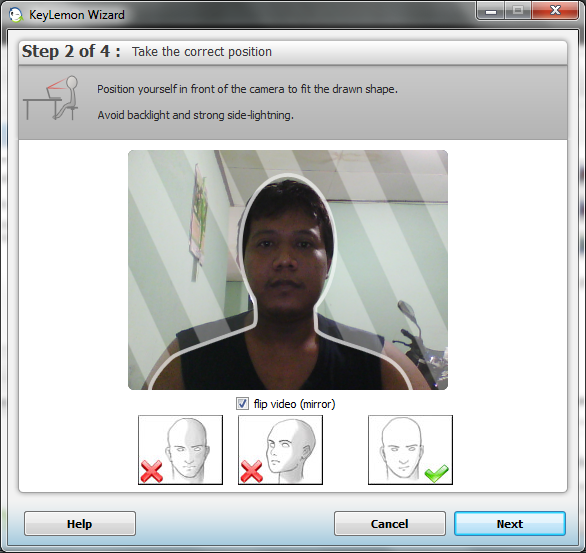
Task: Click the 'flip video (mirror)' label text
Action: point(294,404)
